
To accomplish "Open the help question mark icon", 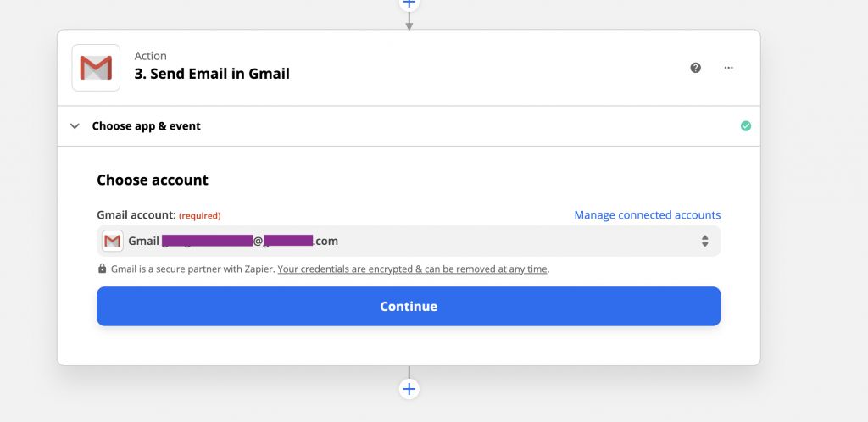I will 695,68.
